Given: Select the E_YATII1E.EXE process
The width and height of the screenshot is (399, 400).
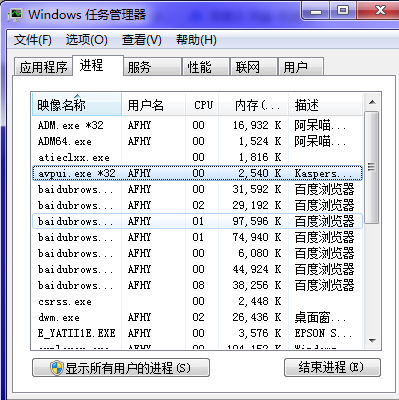Looking at the screenshot, I should point(197,333).
